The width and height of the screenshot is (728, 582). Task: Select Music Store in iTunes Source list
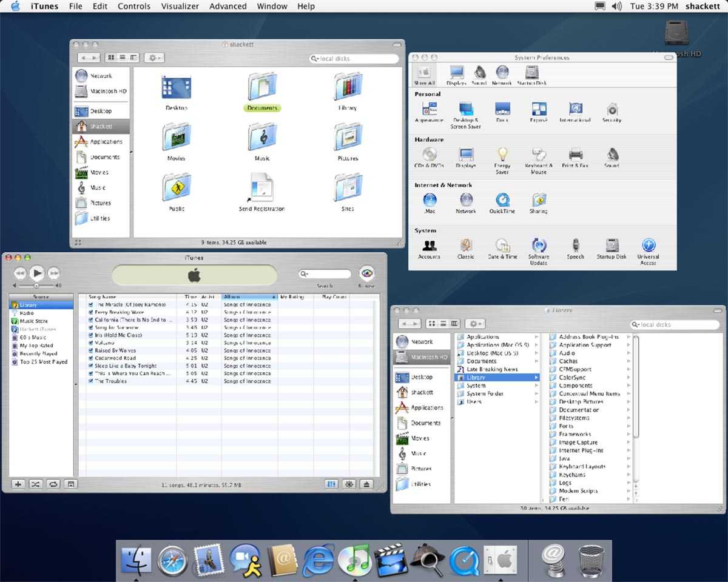pyautogui.click(x=33, y=321)
